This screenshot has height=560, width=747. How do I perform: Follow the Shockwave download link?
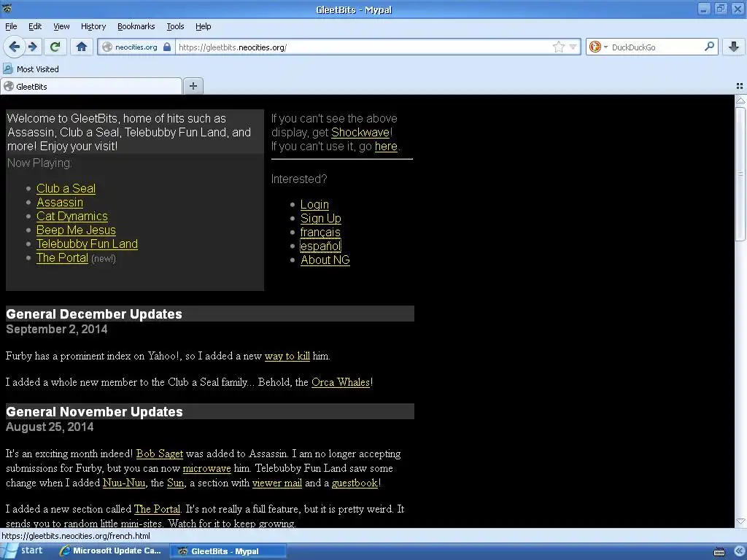coord(360,132)
